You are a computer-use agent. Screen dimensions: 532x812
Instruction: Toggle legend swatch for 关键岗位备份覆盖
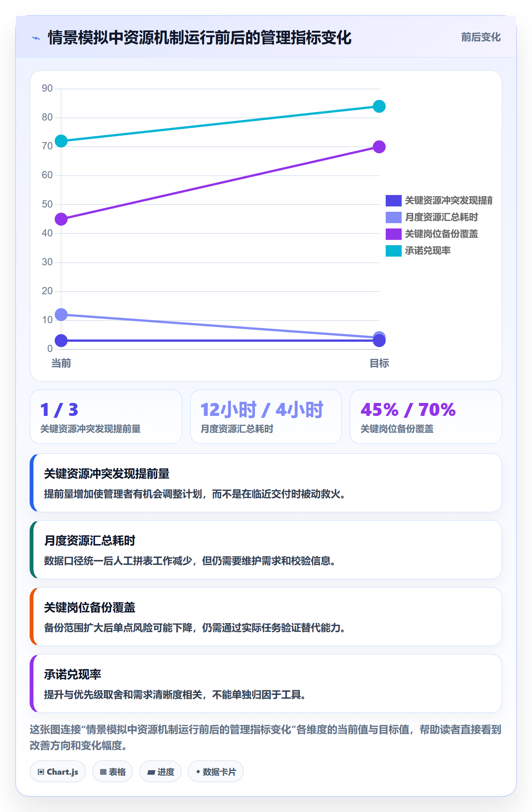[393, 234]
